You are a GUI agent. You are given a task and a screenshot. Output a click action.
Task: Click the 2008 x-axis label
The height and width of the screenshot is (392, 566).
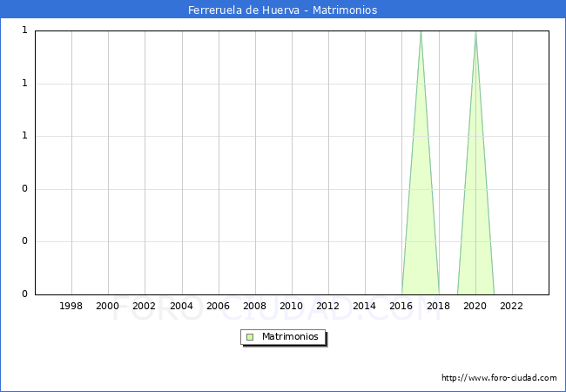click(x=255, y=306)
